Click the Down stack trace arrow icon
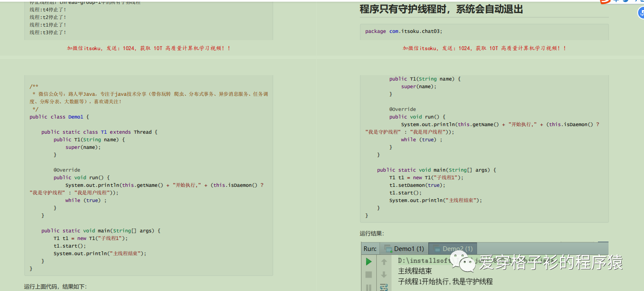Screen dimensions: 644x291 pyautogui.click(x=384, y=275)
